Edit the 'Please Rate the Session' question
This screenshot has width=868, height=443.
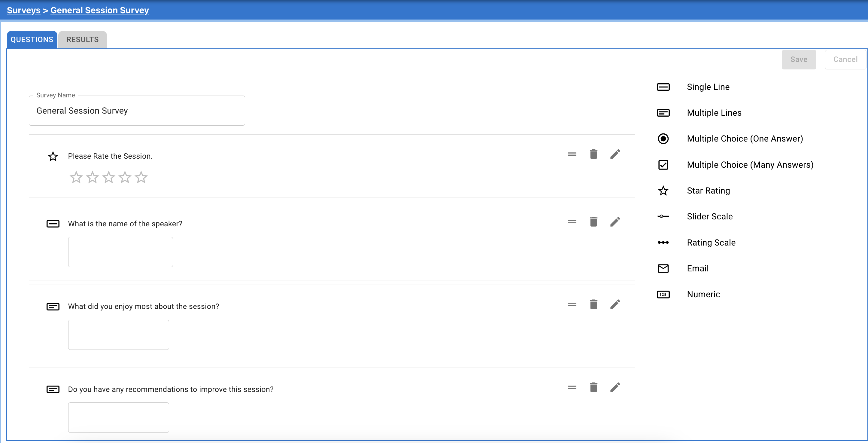click(615, 154)
